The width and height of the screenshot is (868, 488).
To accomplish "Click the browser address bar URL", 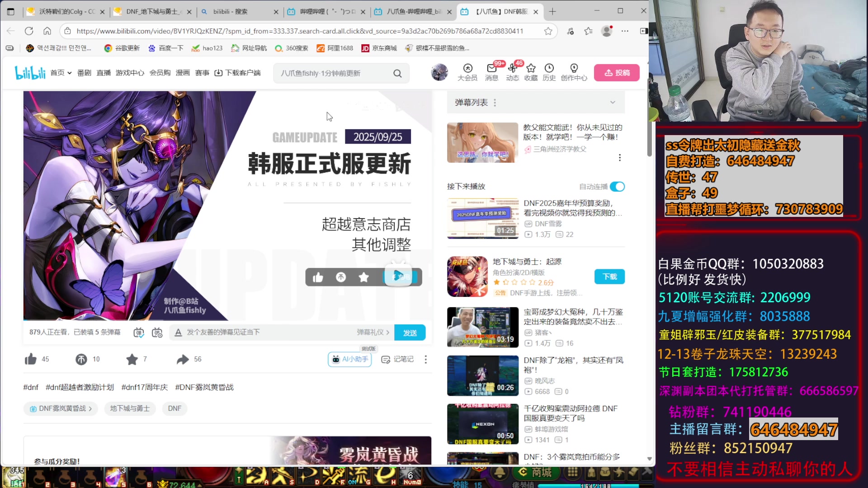I will point(300,31).
